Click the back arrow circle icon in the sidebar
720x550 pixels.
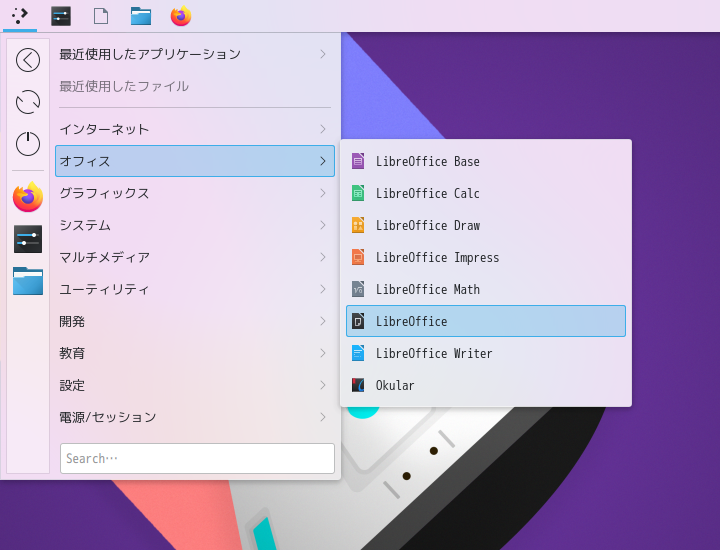pos(28,60)
